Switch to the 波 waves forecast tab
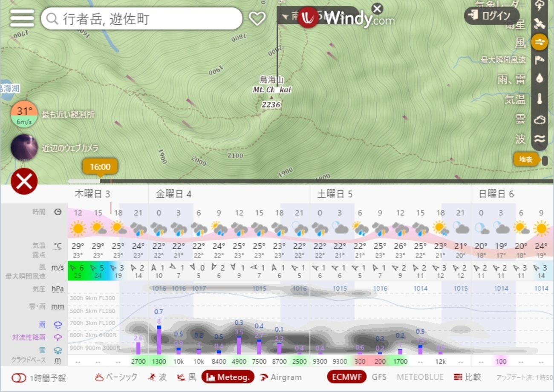Viewport: 554px width, 392px height. [157, 377]
